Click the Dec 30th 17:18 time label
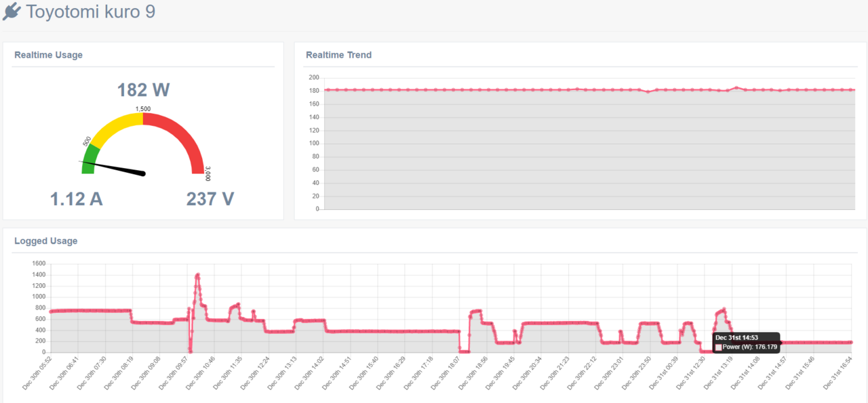Image resolution: width=868 pixels, height=403 pixels. click(418, 373)
